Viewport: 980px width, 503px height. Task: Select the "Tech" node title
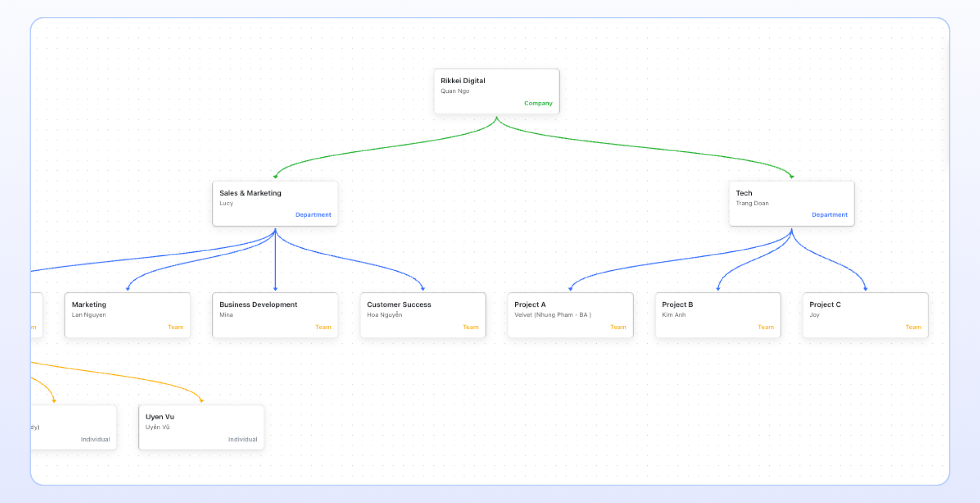[744, 193]
